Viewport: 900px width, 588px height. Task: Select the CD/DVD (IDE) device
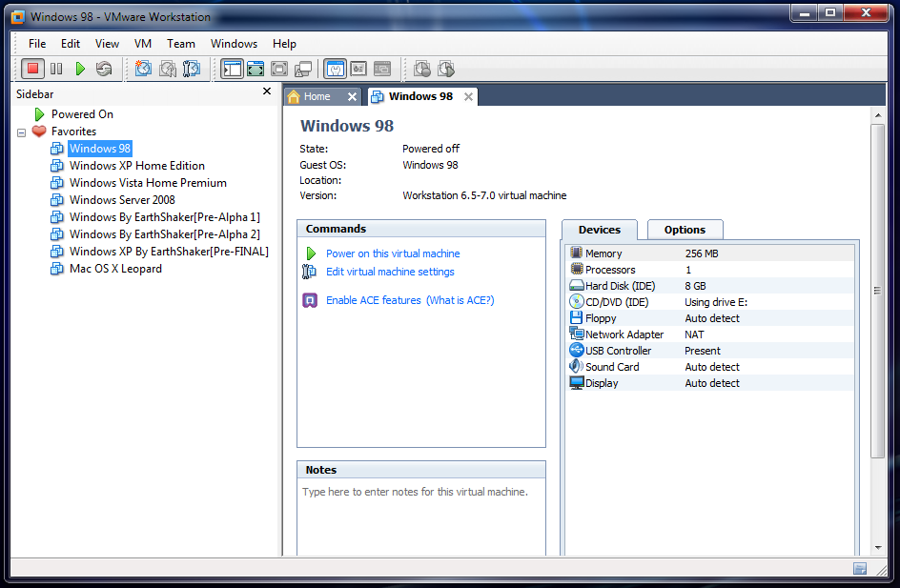pyautogui.click(x=710, y=302)
